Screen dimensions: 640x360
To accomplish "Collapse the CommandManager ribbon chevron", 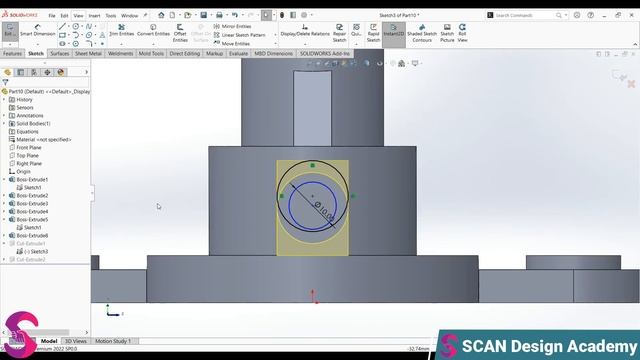I will 635,44.
